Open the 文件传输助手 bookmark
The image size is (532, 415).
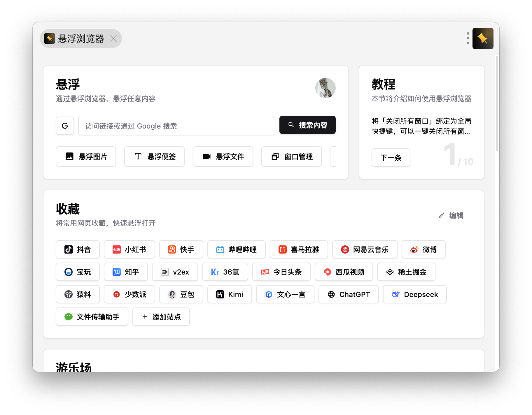92,317
